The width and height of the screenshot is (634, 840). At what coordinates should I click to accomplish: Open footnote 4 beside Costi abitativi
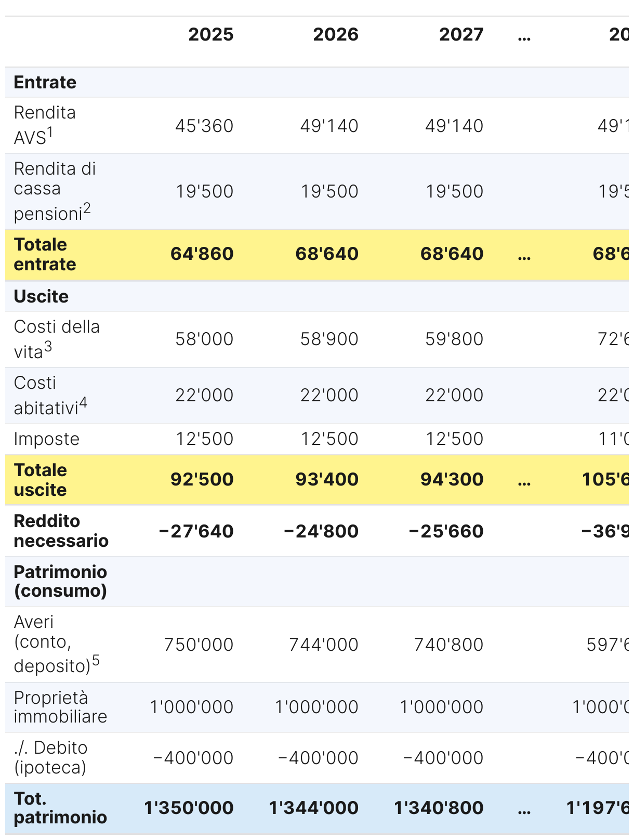click(x=83, y=403)
